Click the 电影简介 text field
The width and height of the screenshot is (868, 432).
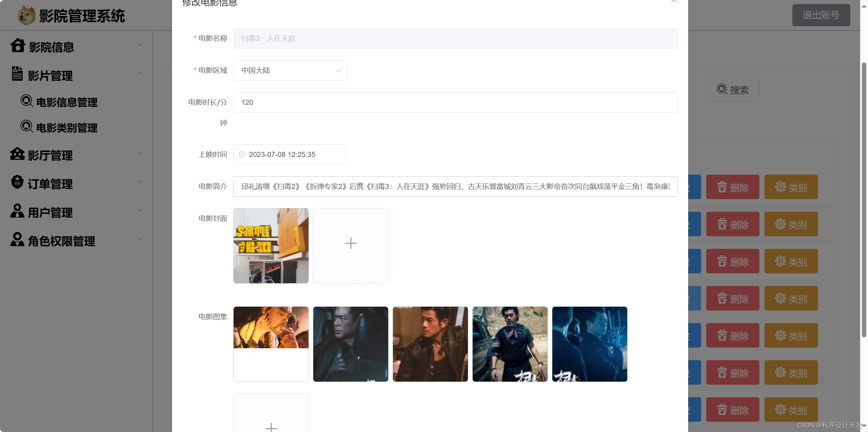click(x=455, y=187)
